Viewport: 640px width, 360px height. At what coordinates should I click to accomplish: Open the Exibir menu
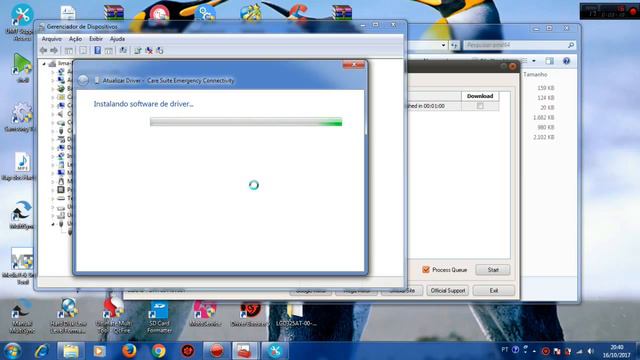(x=96, y=39)
